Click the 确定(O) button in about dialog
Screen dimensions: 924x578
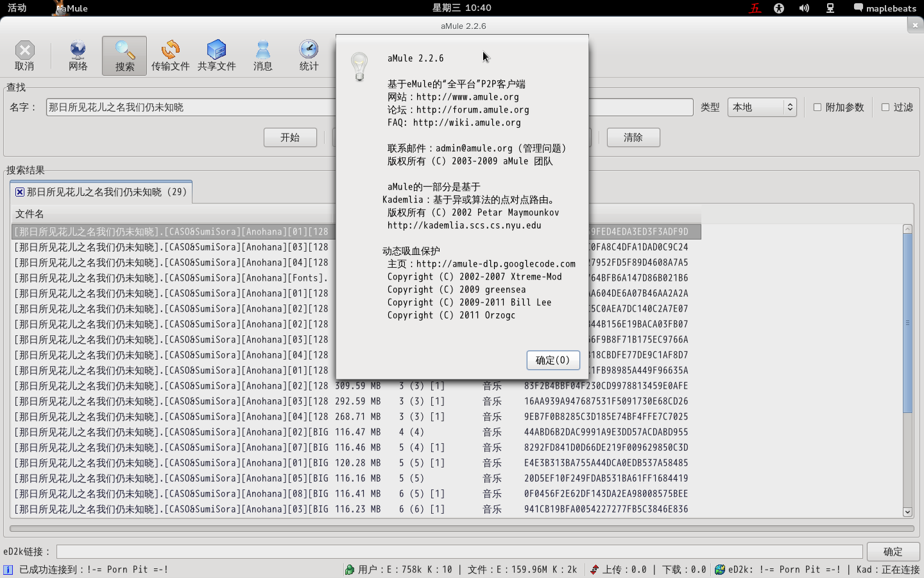[553, 360]
